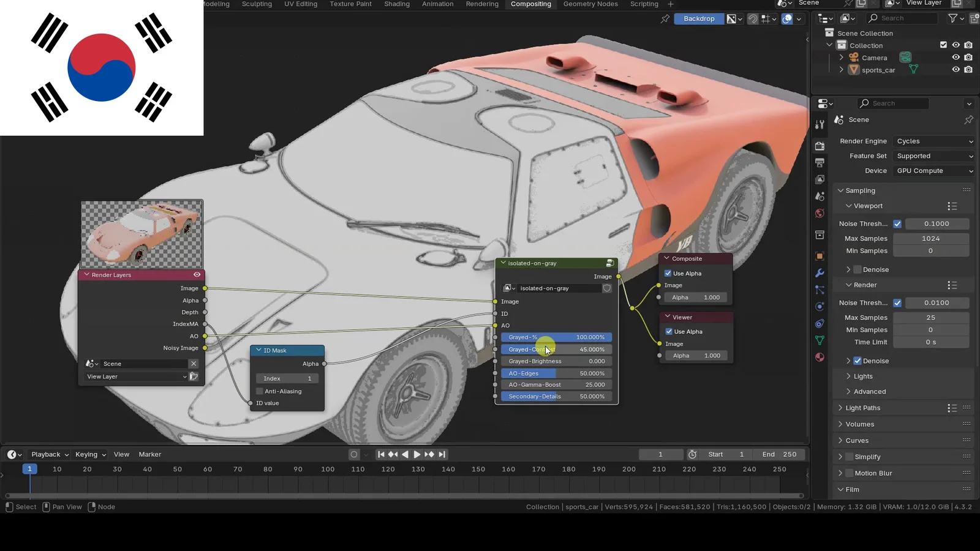Viewport: 980px width, 551px height.
Task: Click the AO-Edges slider in isolated-on-gray node
Action: pyautogui.click(x=556, y=373)
